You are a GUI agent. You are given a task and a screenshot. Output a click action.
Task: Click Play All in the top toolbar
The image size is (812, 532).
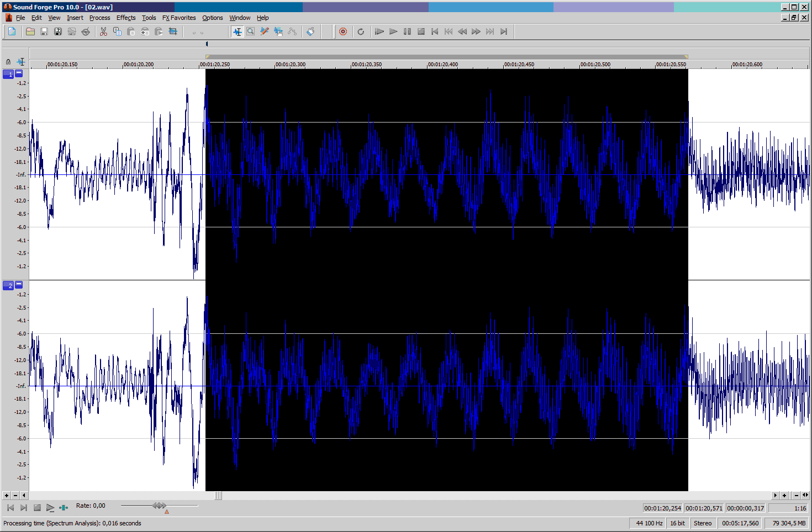coord(379,31)
